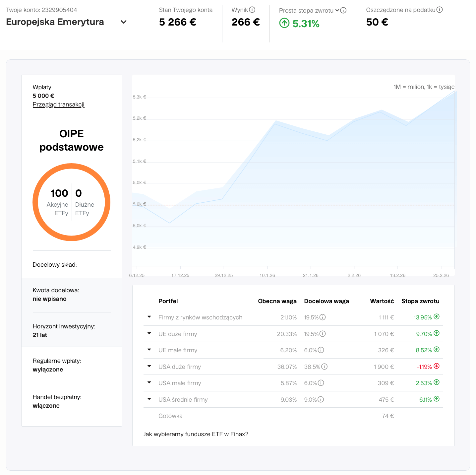Screen dimensions: 476x475
Task: Click info icon in UE małe firmy row
Action: [321, 350]
